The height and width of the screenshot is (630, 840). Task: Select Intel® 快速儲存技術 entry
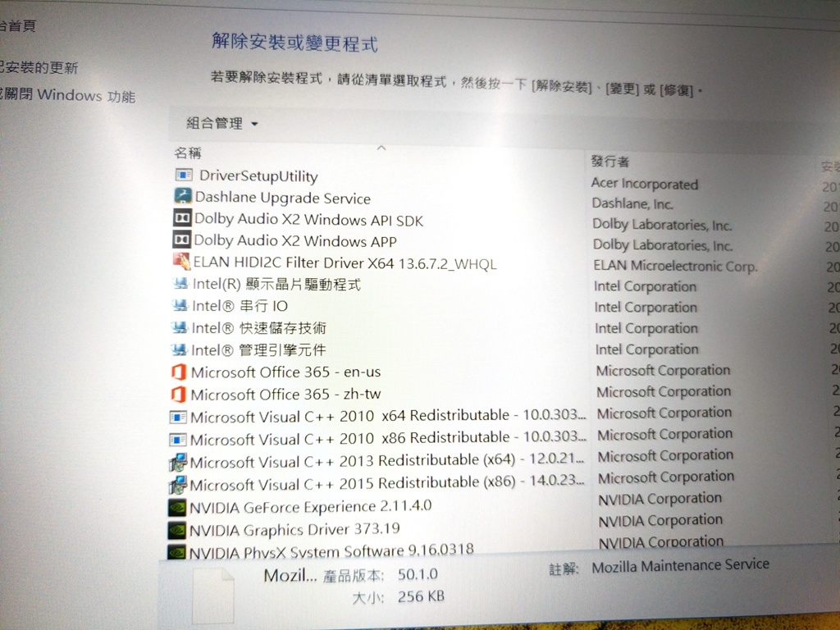(258, 328)
